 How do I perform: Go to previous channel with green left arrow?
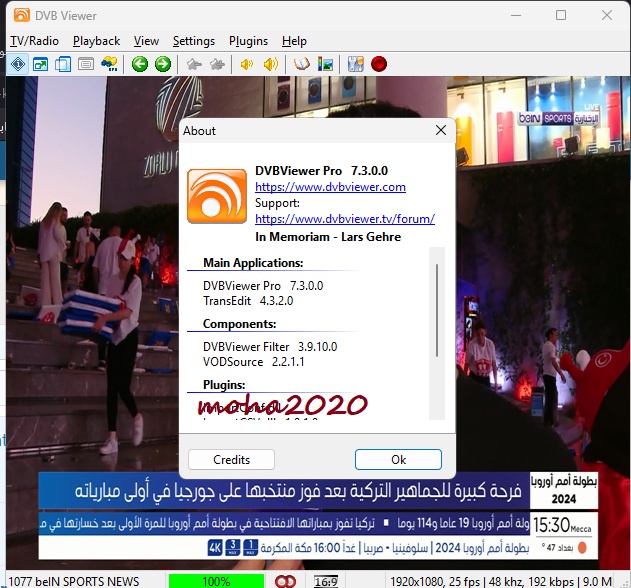pos(140,64)
